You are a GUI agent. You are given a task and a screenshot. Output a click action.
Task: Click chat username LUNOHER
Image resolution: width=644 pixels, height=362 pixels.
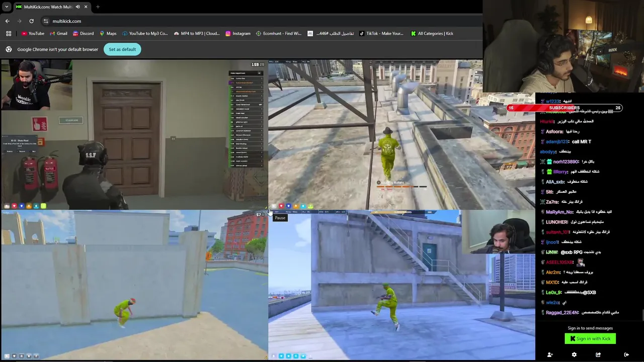(557, 222)
